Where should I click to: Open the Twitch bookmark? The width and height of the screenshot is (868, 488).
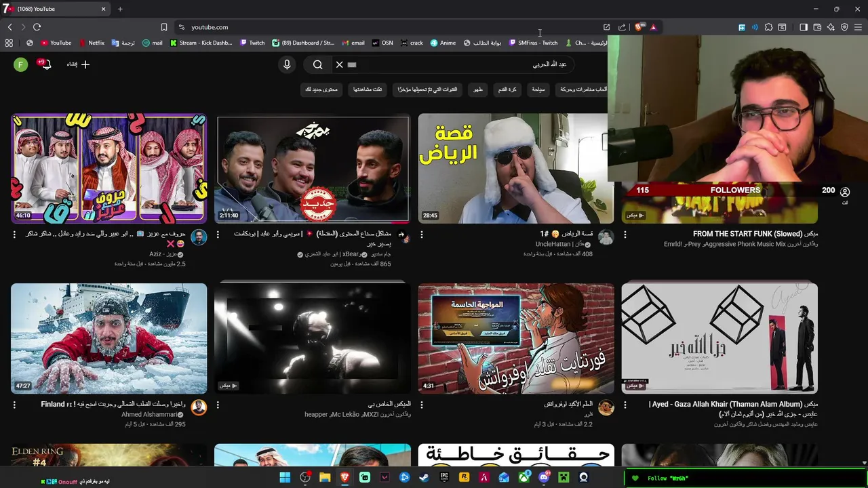pyautogui.click(x=252, y=43)
